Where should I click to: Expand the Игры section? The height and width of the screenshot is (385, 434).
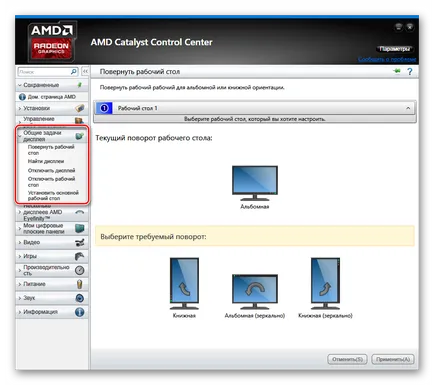point(20,256)
